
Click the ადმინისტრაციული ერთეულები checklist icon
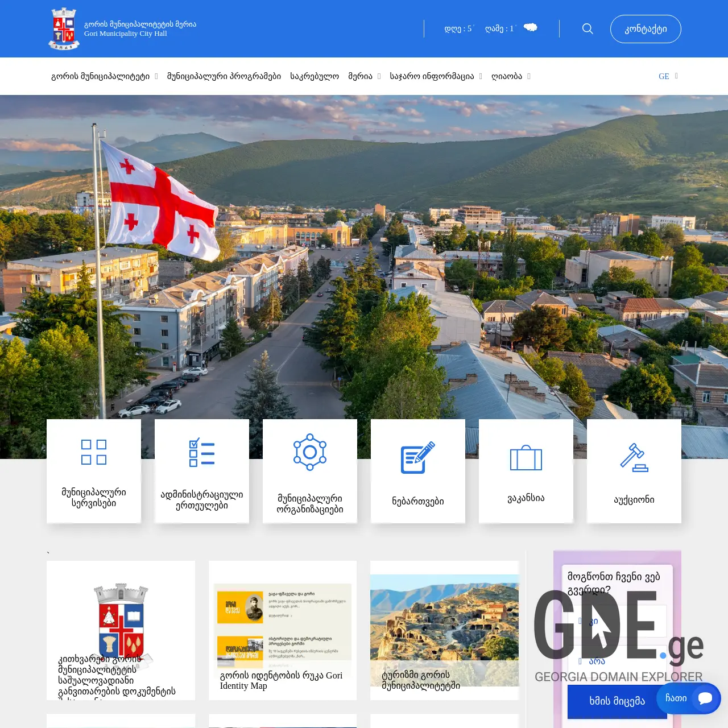(202, 452)
